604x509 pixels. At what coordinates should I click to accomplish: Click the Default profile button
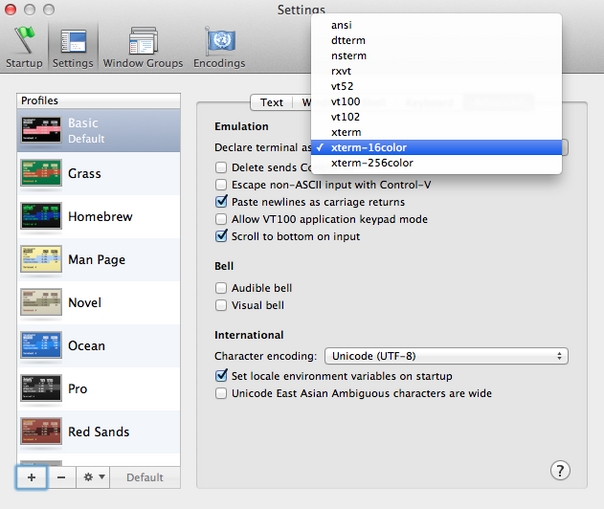click(x=145, y=478)
